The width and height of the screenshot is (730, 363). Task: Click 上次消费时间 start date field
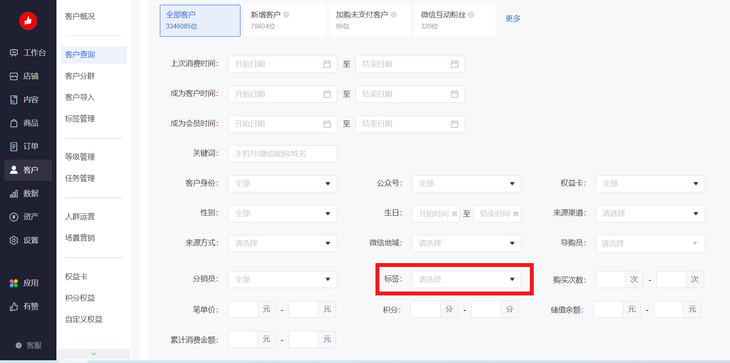(x=283, y=64)
